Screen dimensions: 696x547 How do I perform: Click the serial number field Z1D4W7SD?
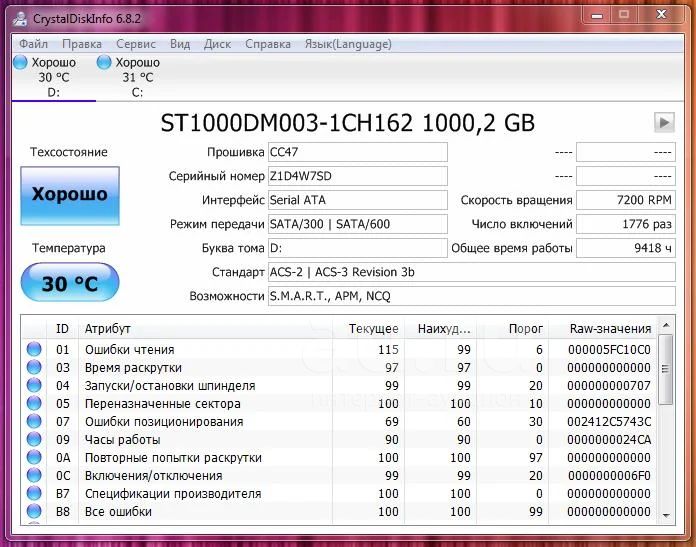pyautogui.click(x=357, y=176)
